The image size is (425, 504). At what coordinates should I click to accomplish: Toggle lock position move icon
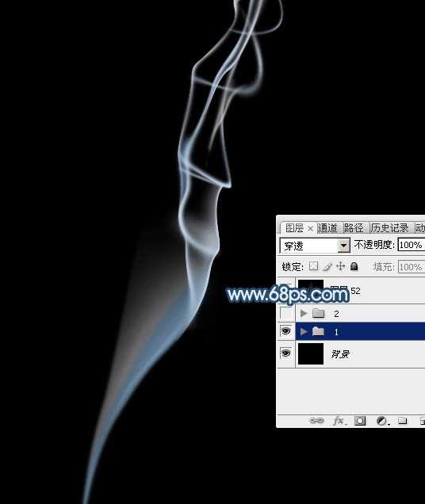pyautogui.click(x=340, y=266)
